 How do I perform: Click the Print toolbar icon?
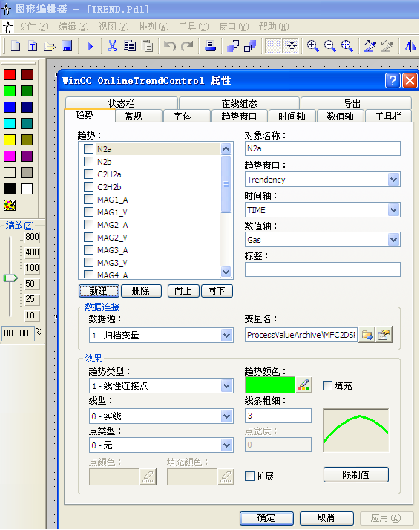coord(210,46)
